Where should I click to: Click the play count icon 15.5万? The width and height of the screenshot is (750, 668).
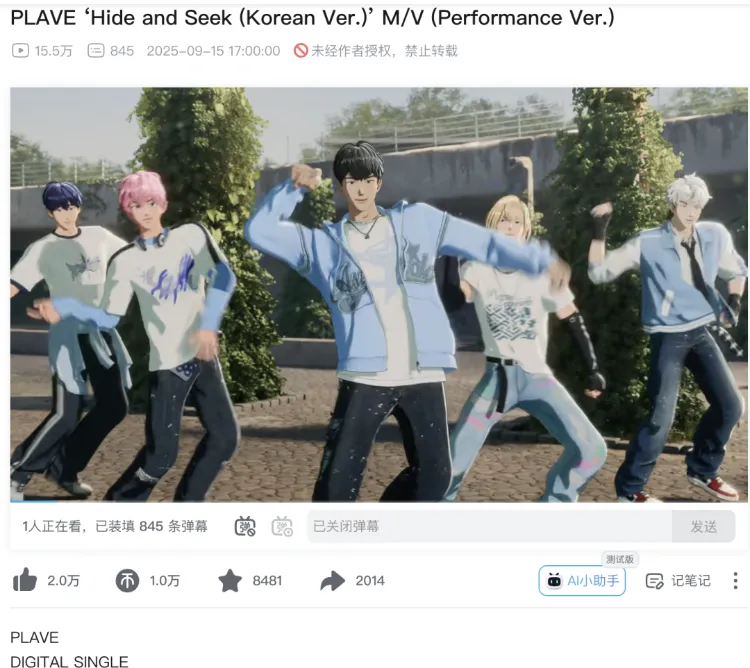pos(21,51)
